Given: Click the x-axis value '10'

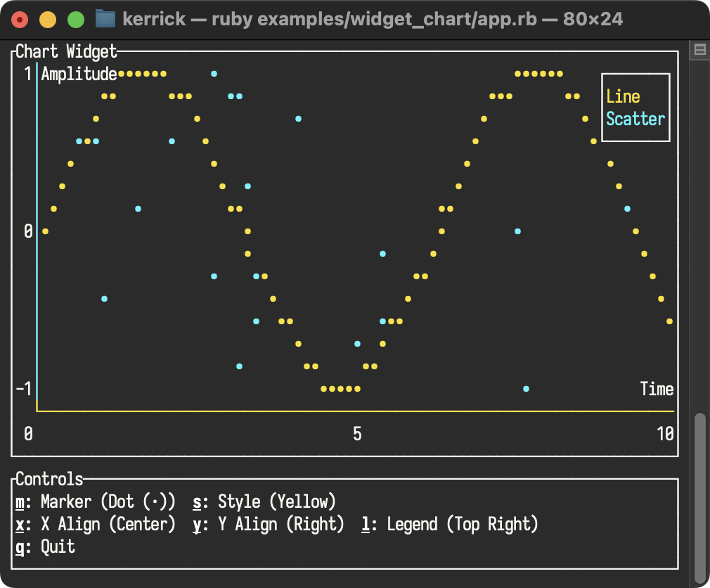Looking at the screenshot, I should [665, 434].
